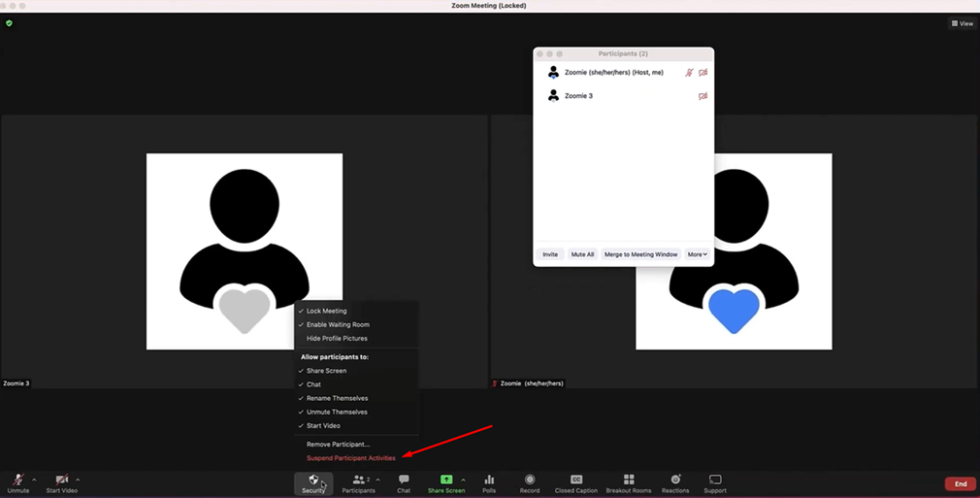
Task: Uncheck Enable Waiting Room
Action: (x=338, y=324)
